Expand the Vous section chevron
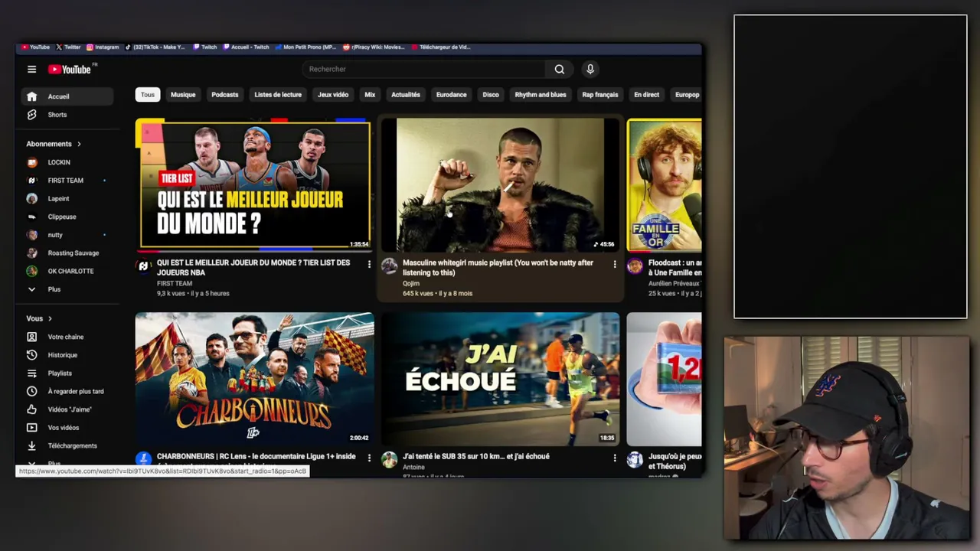The height and width of the screenshot is (551, 980). coord(50,318)
